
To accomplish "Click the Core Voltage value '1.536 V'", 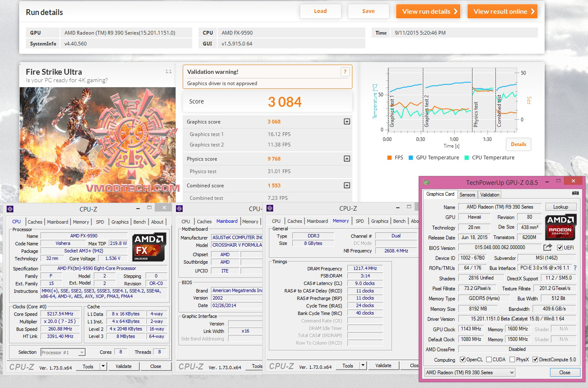I will (113, 259).
